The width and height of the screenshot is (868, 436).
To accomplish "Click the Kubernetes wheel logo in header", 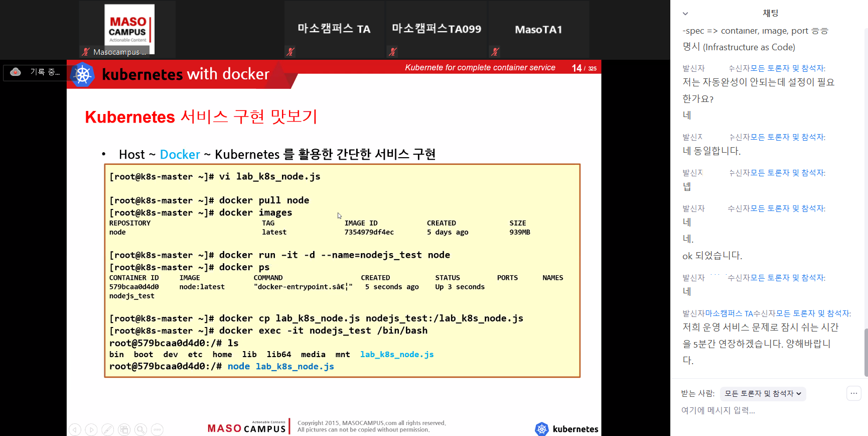I will tap(83, 75).
